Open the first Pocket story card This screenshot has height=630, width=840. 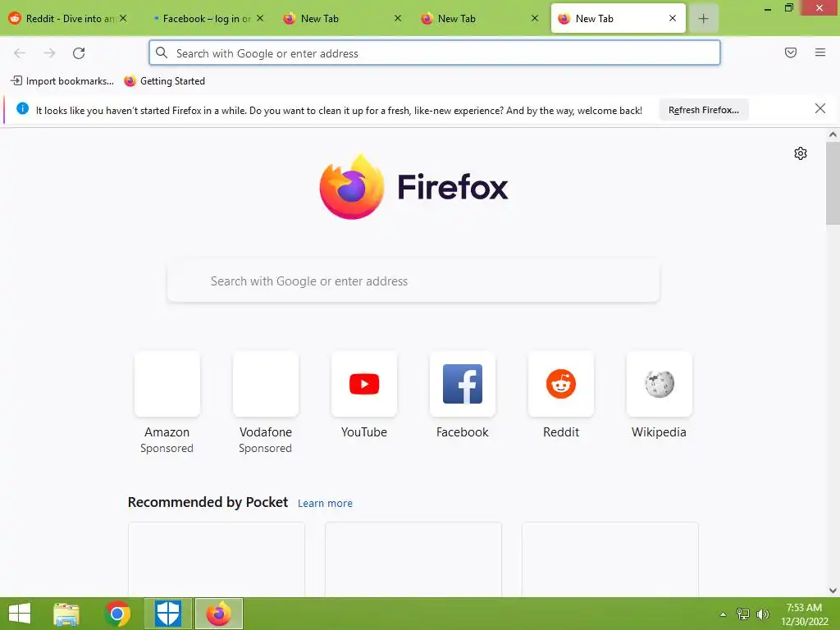217,559
